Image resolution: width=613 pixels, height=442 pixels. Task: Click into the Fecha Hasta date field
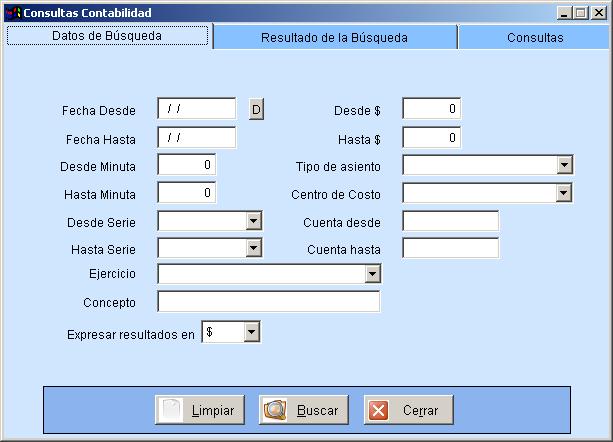click(196, 137)
